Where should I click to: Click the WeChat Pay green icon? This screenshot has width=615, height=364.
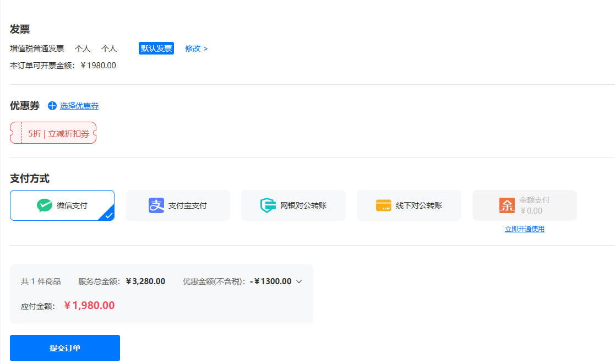point(44,205)
